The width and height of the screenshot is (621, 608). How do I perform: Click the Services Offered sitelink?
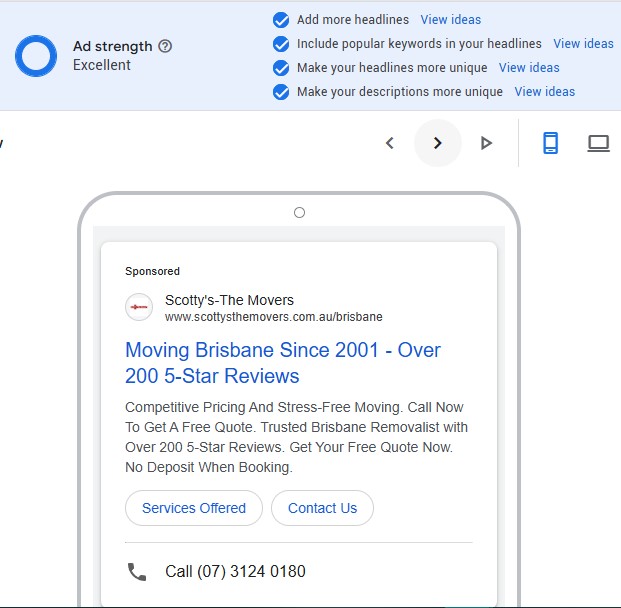click(x=194, y=508)
